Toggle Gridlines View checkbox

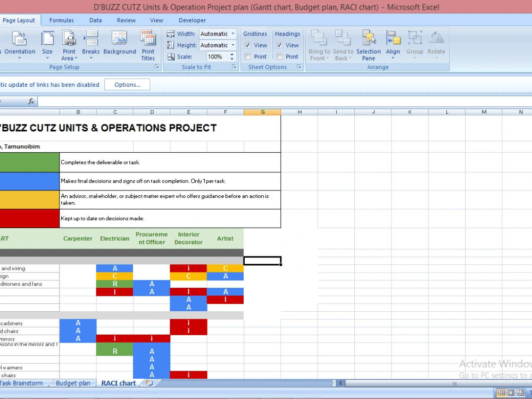click(x=248, y=45)
